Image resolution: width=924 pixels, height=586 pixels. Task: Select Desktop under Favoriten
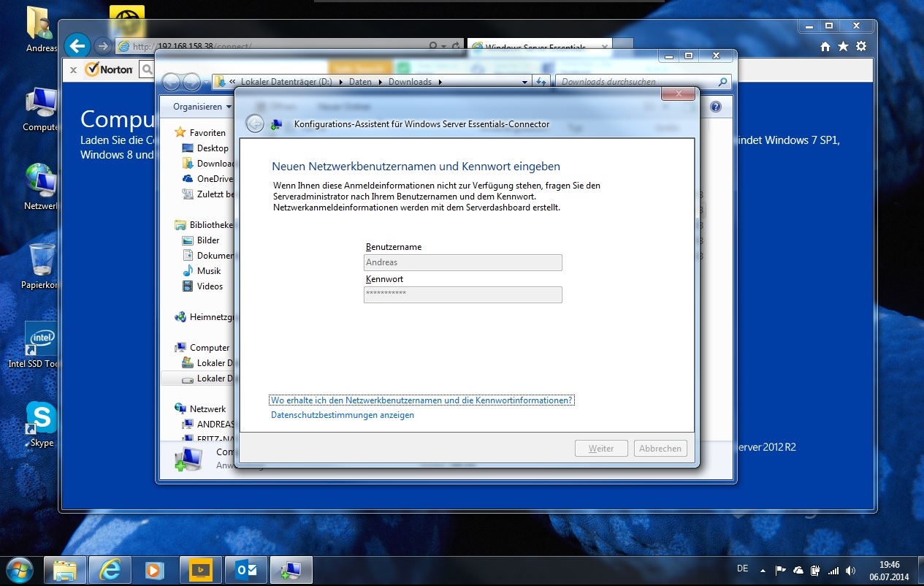[213, 148]
